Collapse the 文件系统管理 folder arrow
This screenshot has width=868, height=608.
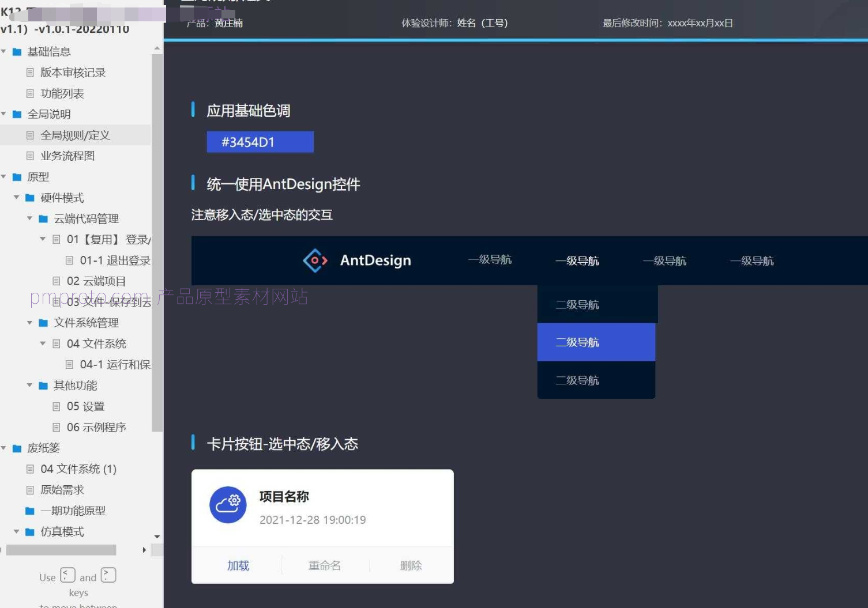click(30, 323)
